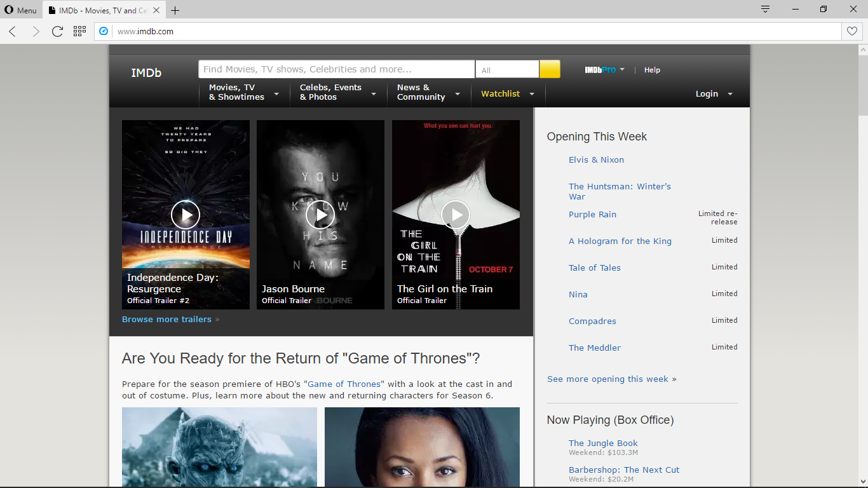The image size is (868, 488).
Task: Open the actress portrait thumbnail
Action: coord(422,447)
